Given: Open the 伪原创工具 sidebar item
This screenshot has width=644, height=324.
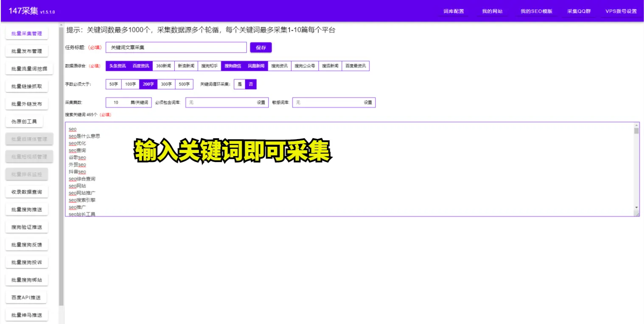Looking at the screenshot, I should tap(24, 122).
